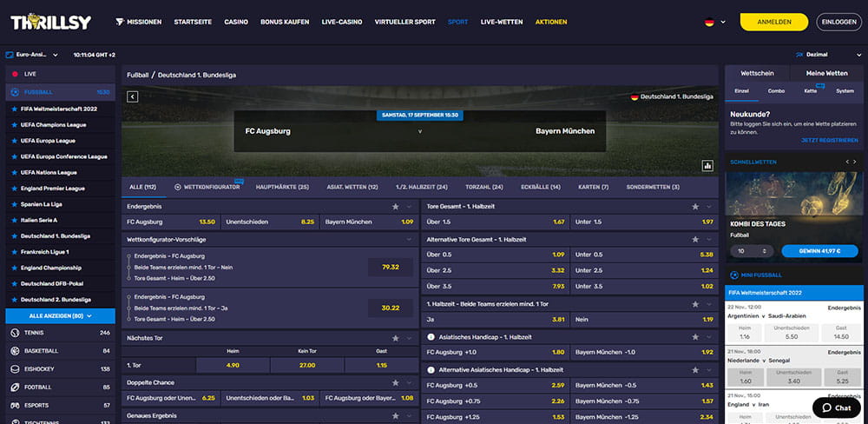Open the Wettkonfigurator tab
868x424 pixels.
tap(207, 188)
